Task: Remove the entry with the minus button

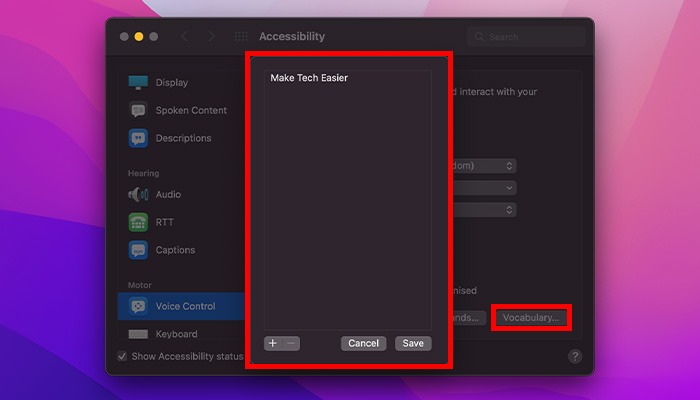Action: [x=291, y=343]
